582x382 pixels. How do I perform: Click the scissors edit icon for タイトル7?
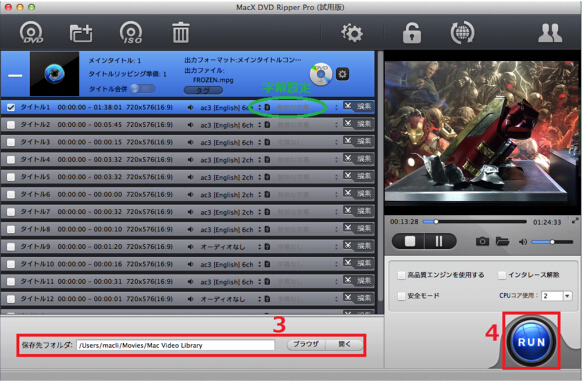[x=347, y=211]
